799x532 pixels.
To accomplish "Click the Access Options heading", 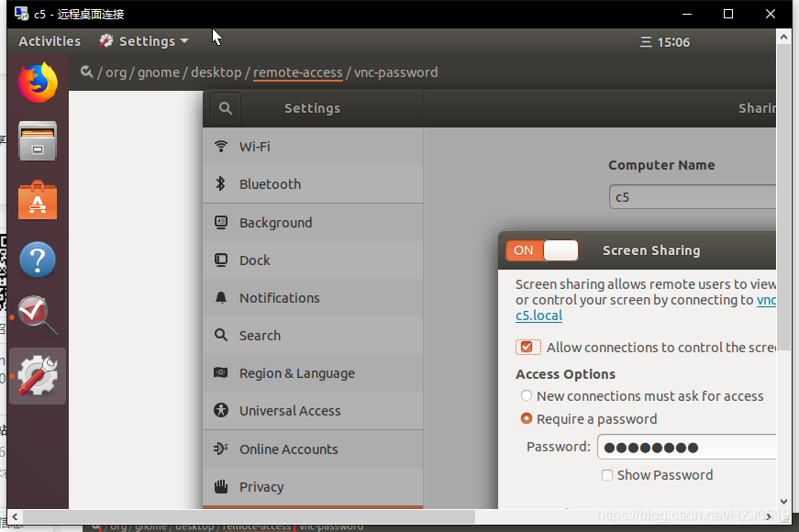I will (566, 374).
